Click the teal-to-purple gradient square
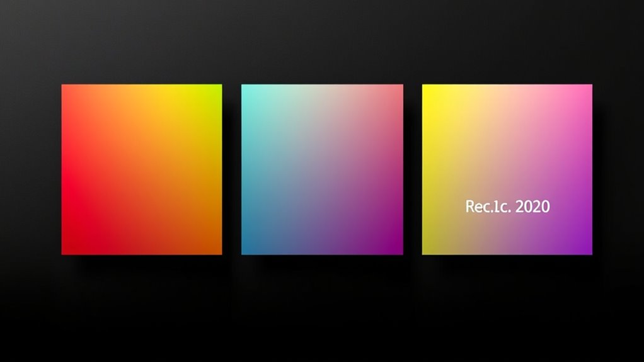This screenshot has height=362, width=644. pyautogui.click(x=322, y=169)
